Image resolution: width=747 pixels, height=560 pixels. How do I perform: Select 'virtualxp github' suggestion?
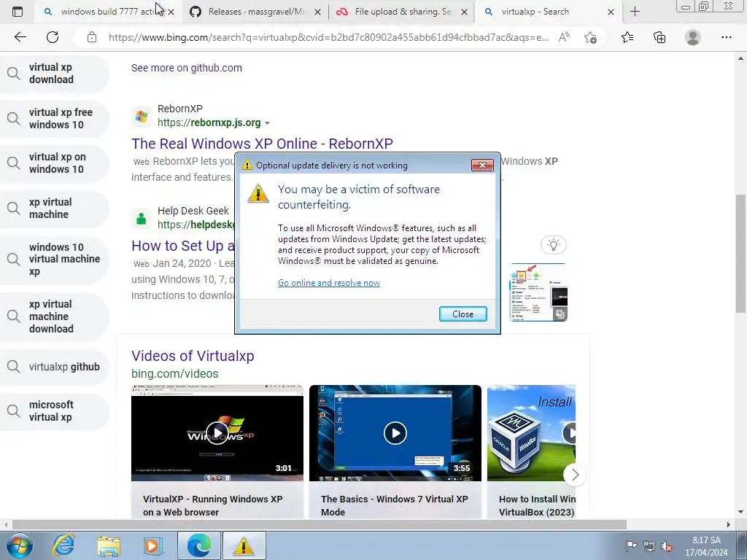[x=54, y=367]
